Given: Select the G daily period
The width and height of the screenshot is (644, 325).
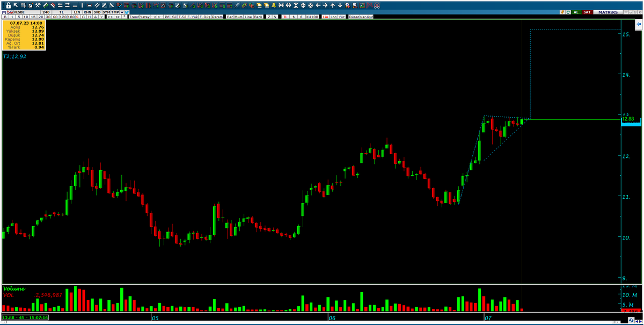Looking at the screenshot, I should [83, 17].
